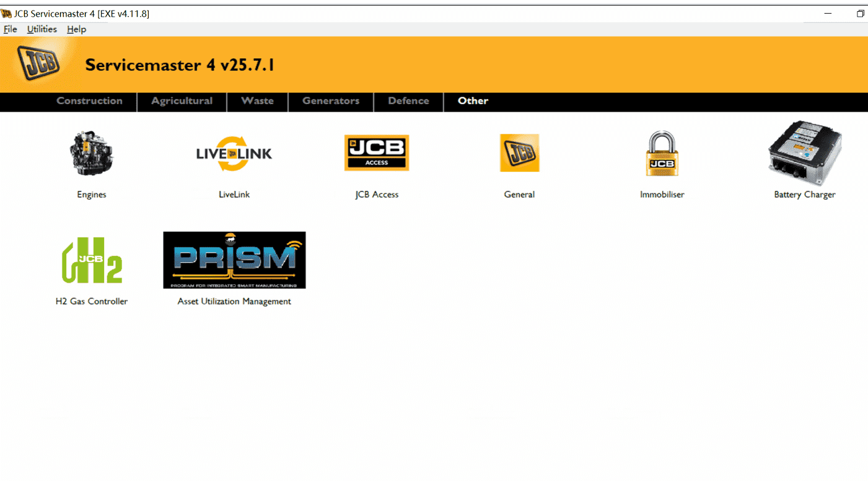This screenshot has height=481, width=868.
Task: Select the General diagnostics icon
Action: 519,152
